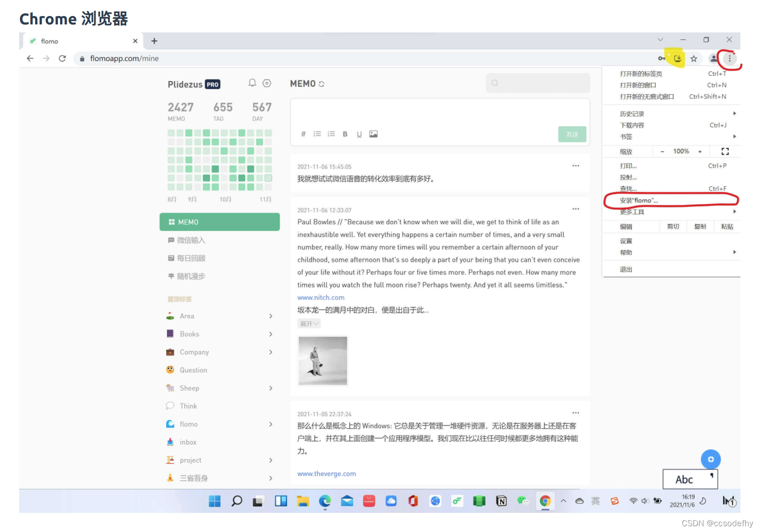Expand the Company tag
Image resolution: width=760 pixels, height=532 pixels.
coord(271,352)
